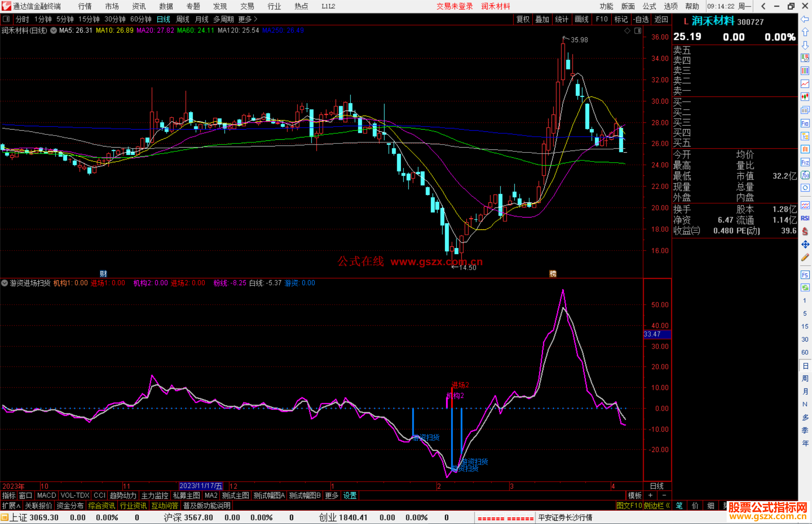Click the 复权 button
The image size is (812, 524).
pos(523,19)
